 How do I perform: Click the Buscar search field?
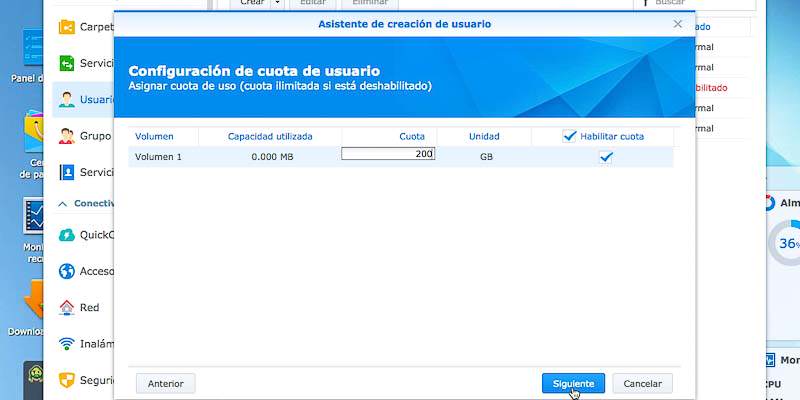coord(694,3)
